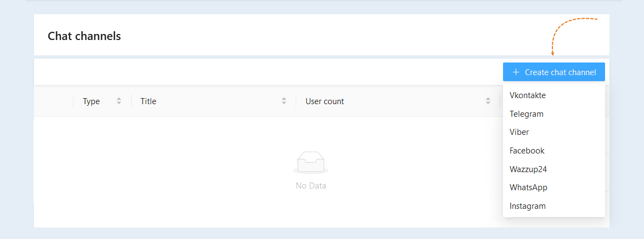Viewport: 644px width, 239px height.
Task: Toggle User count column sort arrows
Action: (488, 101)
